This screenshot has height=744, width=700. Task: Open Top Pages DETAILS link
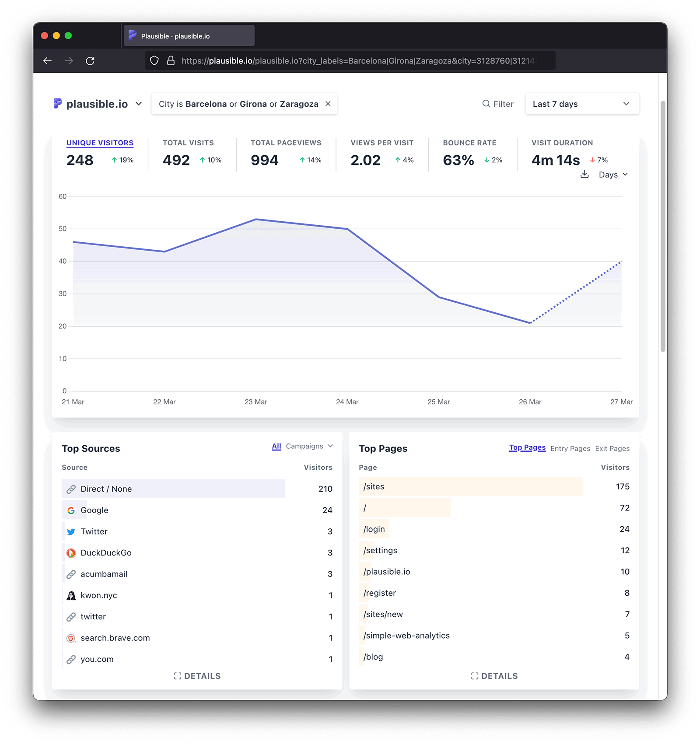point(494,676)
